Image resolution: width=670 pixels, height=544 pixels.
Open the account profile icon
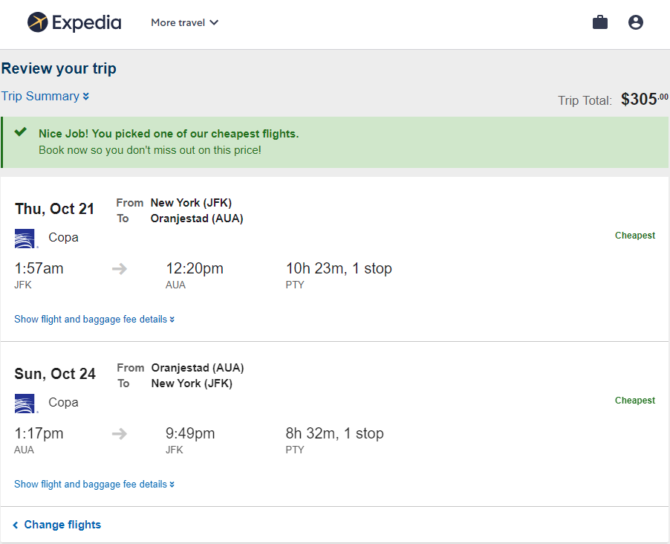pyautogui.click(x=635, y=22)
